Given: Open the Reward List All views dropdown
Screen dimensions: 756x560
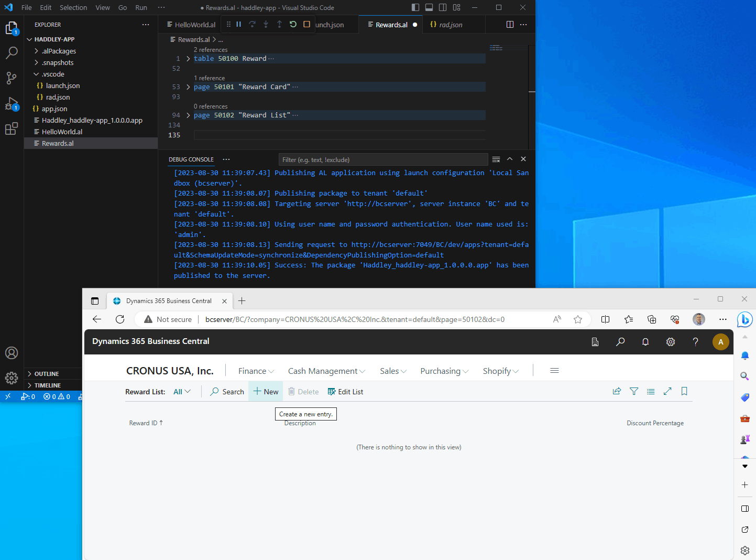Looking at the screenshot, I should pos(182,392).
